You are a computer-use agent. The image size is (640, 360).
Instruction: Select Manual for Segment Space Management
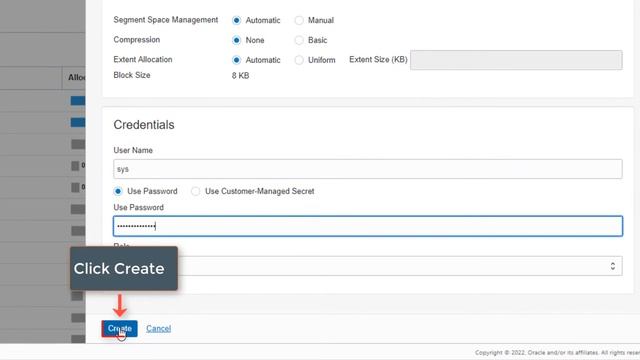tap(299, 20)
